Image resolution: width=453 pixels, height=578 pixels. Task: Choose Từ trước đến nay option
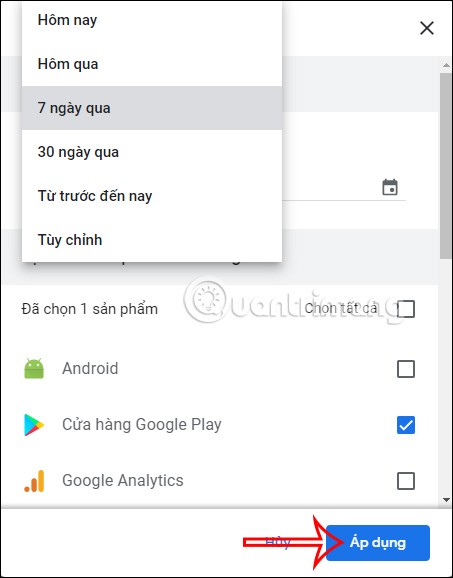point(152,196)
